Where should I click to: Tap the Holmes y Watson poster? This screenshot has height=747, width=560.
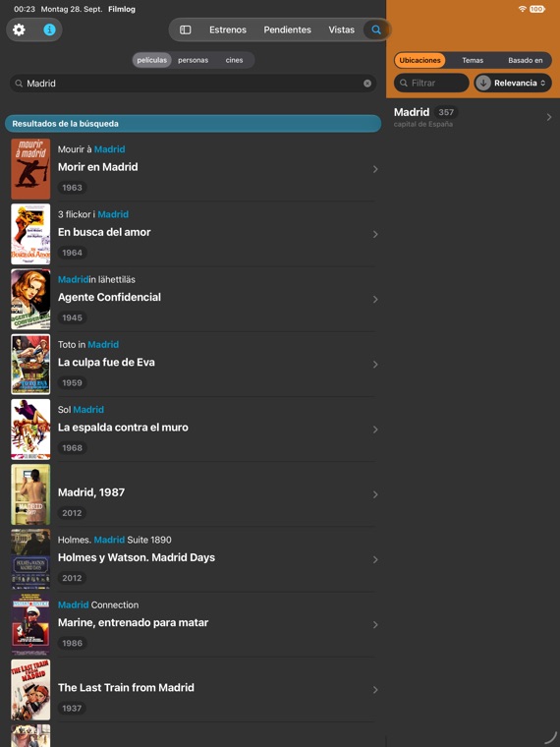click(x=30, y=559)
